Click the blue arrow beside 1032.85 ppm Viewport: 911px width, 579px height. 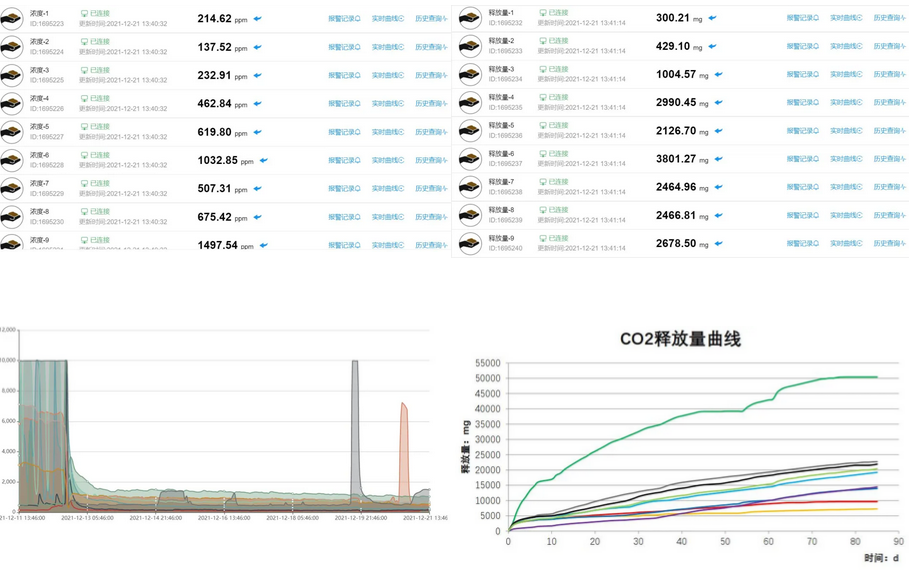click(262, 160)
